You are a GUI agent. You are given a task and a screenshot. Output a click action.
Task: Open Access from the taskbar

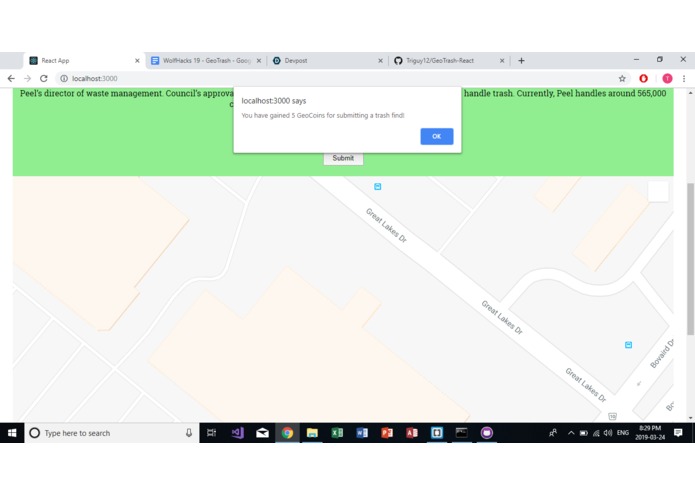(412, 433)
